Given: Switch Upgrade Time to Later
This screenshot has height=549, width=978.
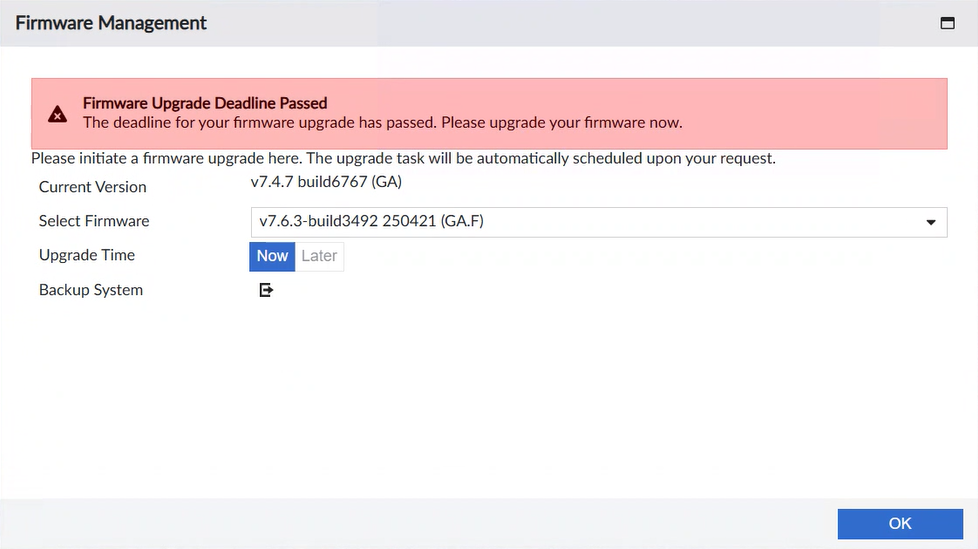Looking at the screenshot, I should (x=319, y=256).
